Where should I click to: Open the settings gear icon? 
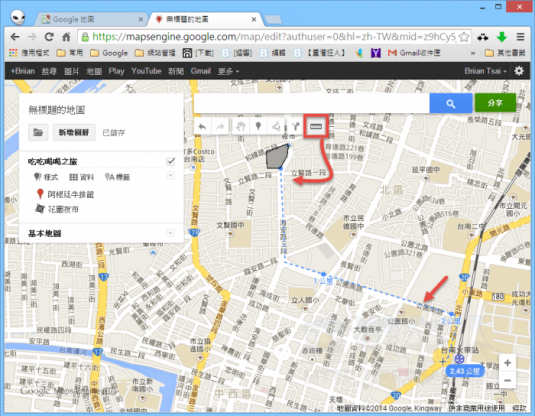[x=519, y=71]
